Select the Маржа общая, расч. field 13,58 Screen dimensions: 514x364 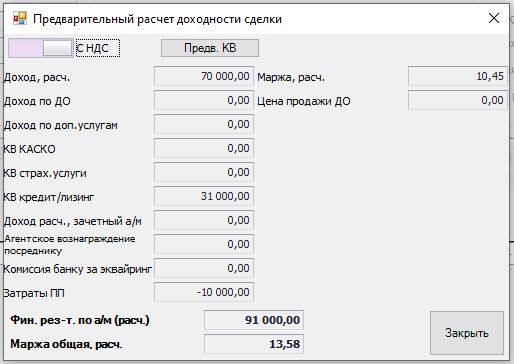coord(254,344)
